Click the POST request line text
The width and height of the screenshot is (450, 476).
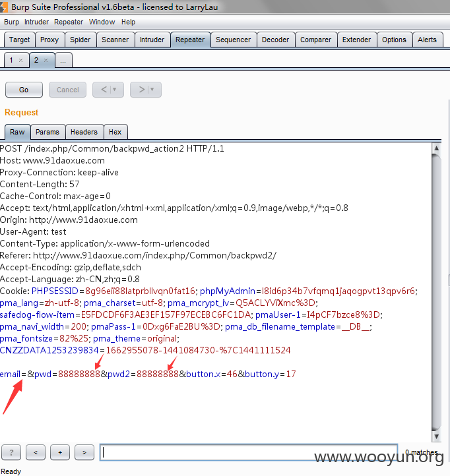point(112,149)
